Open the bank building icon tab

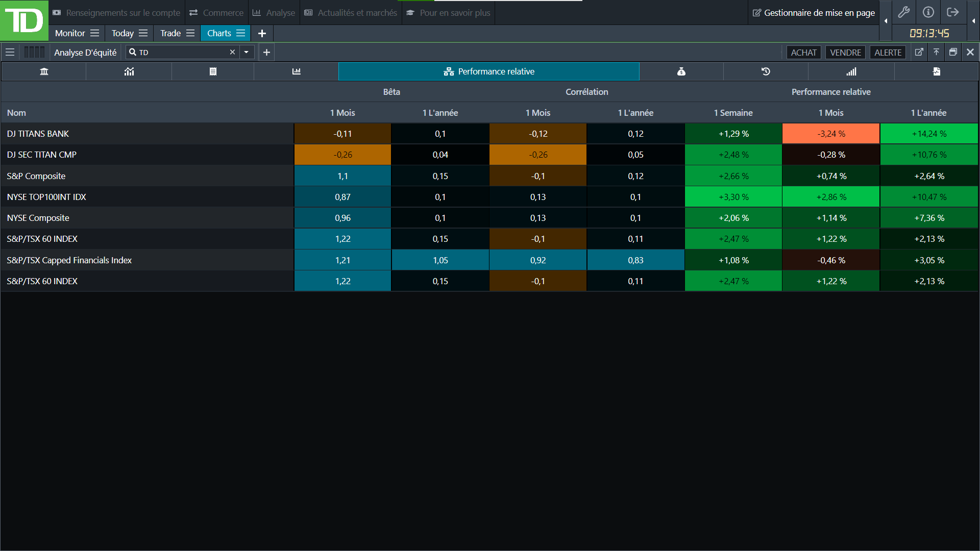pos(44,71)
